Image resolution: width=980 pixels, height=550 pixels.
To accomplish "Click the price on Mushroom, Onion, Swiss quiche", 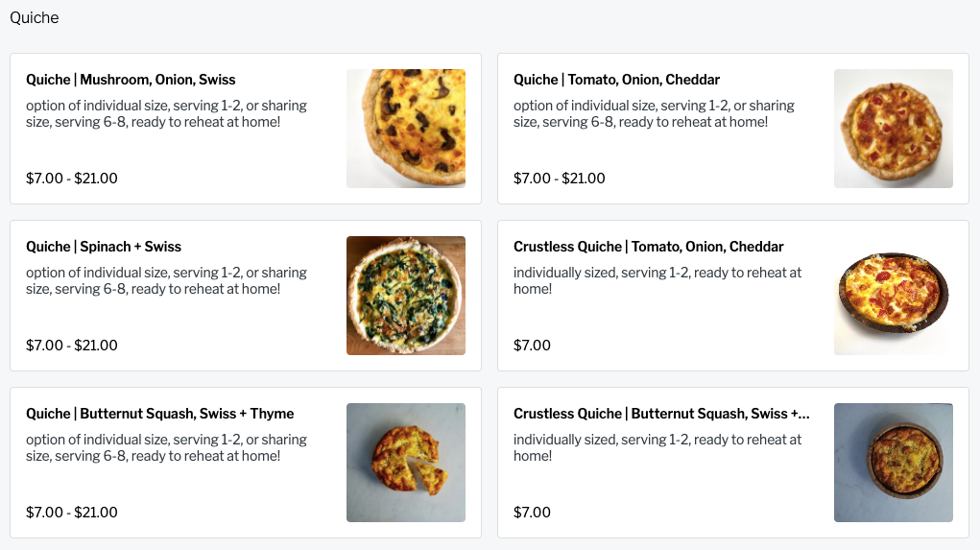I will tap(72, 179).
